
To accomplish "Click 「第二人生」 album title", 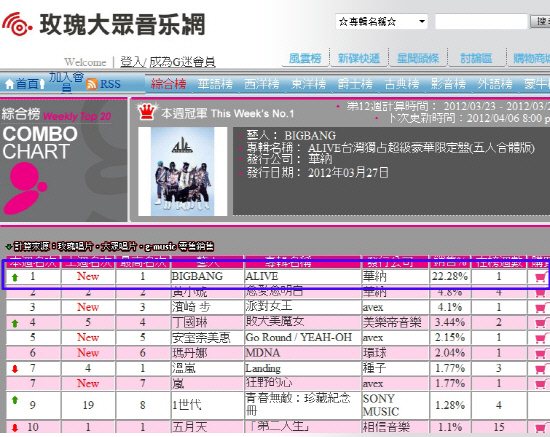I will click(277, 426).
